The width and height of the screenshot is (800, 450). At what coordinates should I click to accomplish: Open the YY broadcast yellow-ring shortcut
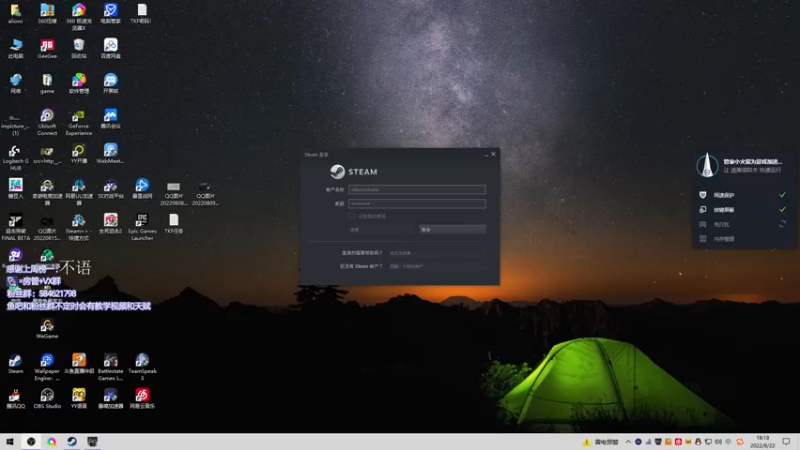click(79, 154)
